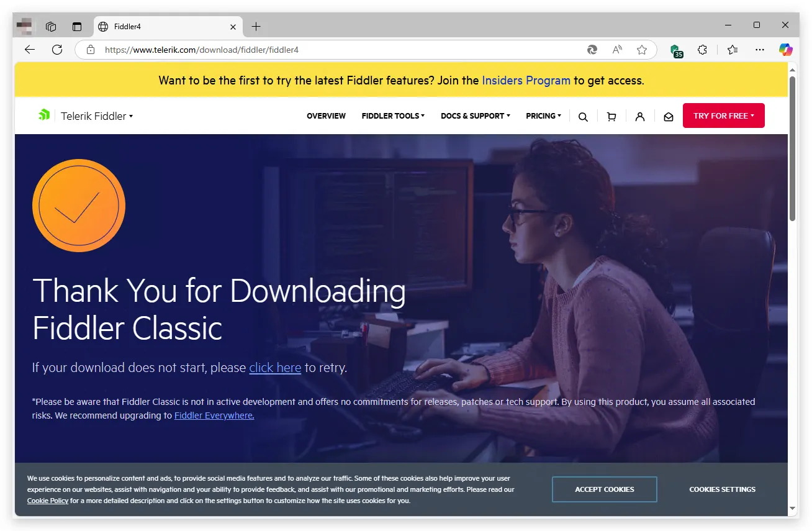Start Read Aloud from the address bar
The height and width of the screenshot is (531, 812).
[x=617, y=50]
